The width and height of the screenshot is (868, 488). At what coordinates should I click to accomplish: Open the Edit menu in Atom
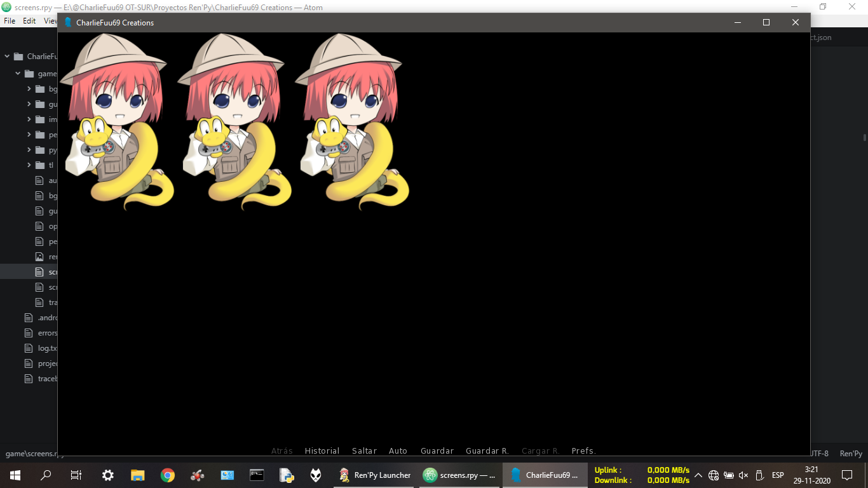point(29,21)
